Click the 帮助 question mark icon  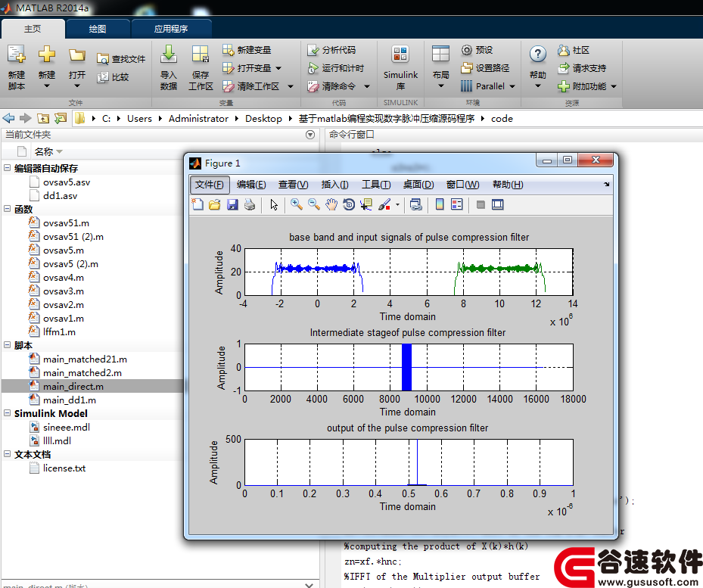pyautogui.click(x=537, y=54)
